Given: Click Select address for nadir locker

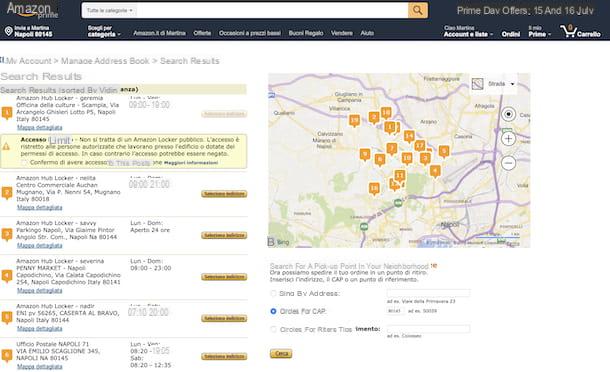Looking at the screenshot, I should [224, 318].
